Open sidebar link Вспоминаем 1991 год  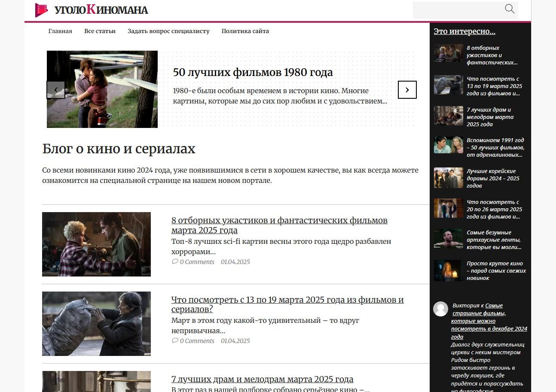click(495, 147)
